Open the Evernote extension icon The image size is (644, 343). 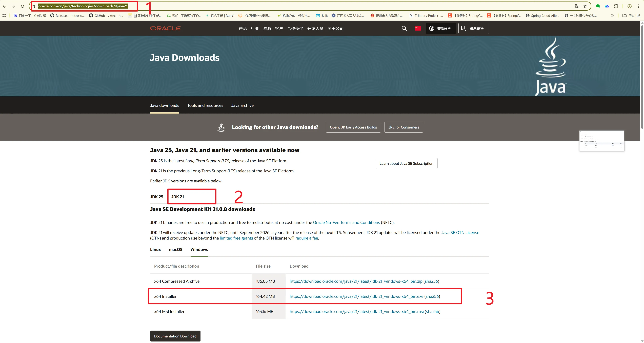tap(598, 6)
